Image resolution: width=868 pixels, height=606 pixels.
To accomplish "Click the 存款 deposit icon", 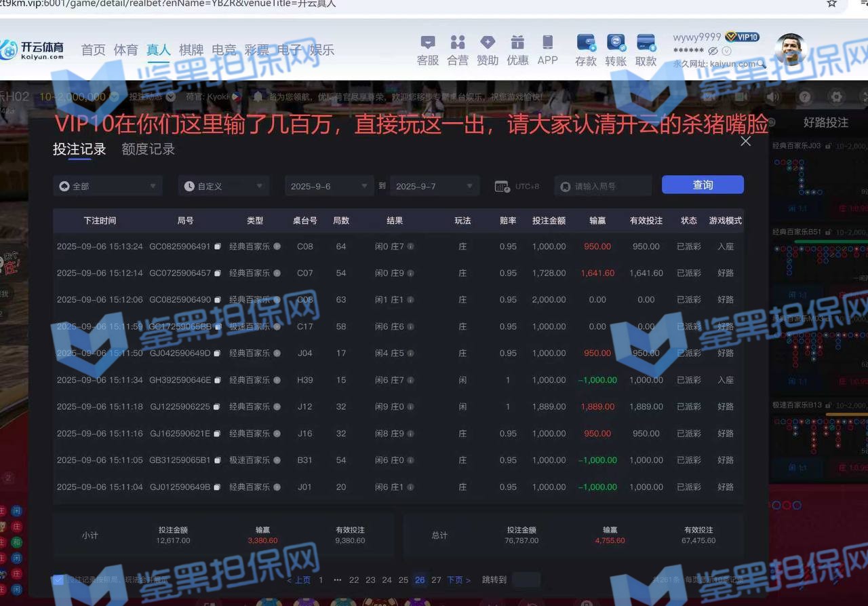I will click(x=586, y=43).
